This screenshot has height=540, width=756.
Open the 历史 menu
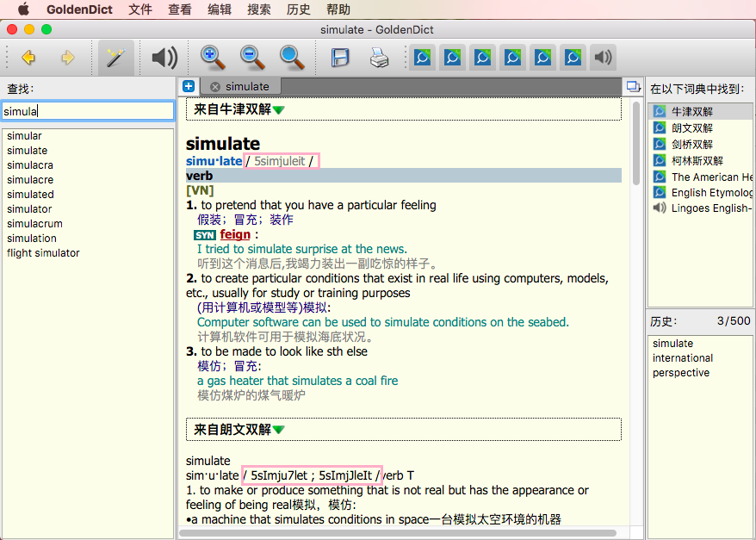click(299, 9)
